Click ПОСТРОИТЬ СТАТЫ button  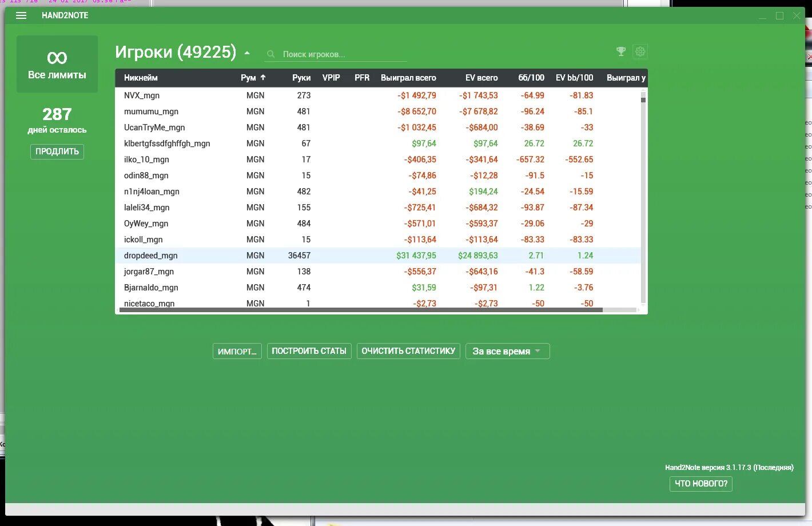coord(309,351)
